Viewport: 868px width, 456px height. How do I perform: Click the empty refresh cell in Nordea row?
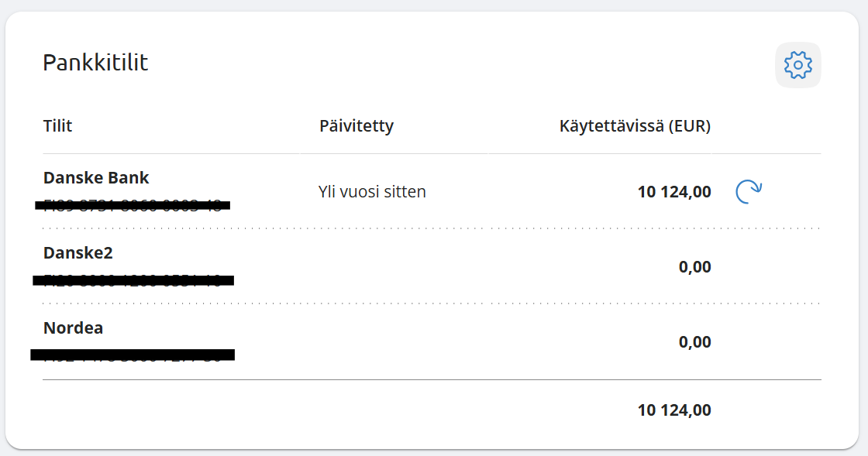pos(748,342)
